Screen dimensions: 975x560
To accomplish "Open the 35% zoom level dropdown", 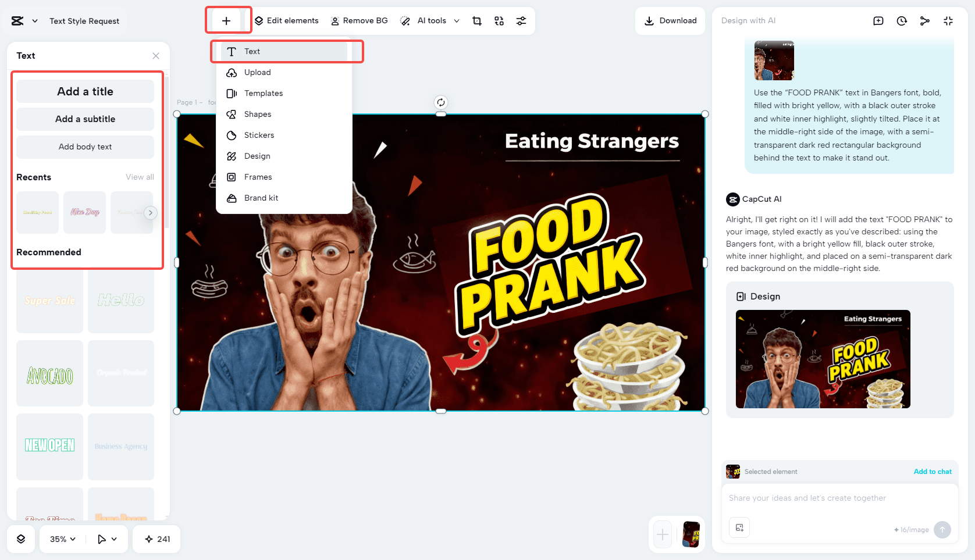I will (61, 539).
